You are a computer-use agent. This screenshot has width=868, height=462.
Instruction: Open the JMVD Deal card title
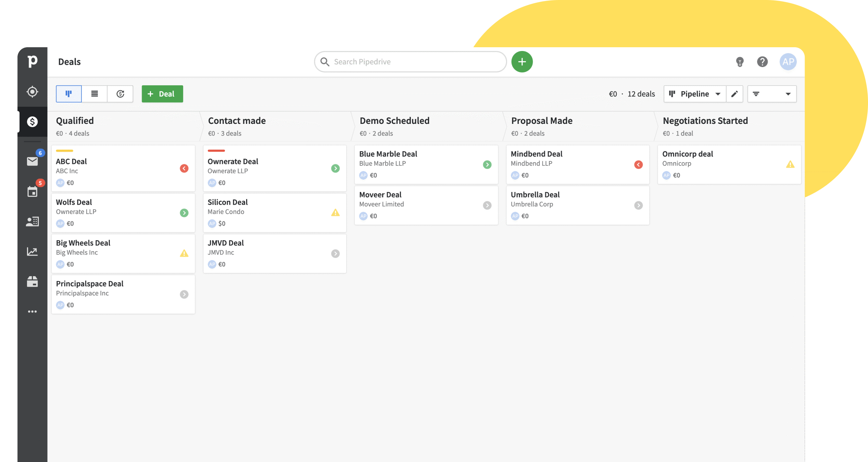tap(226, 243)
